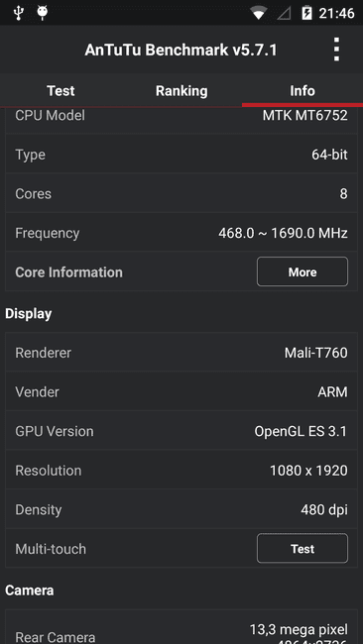The image size is (363, 644).
Task: Select the Info tab
Action: coord(302,91)
